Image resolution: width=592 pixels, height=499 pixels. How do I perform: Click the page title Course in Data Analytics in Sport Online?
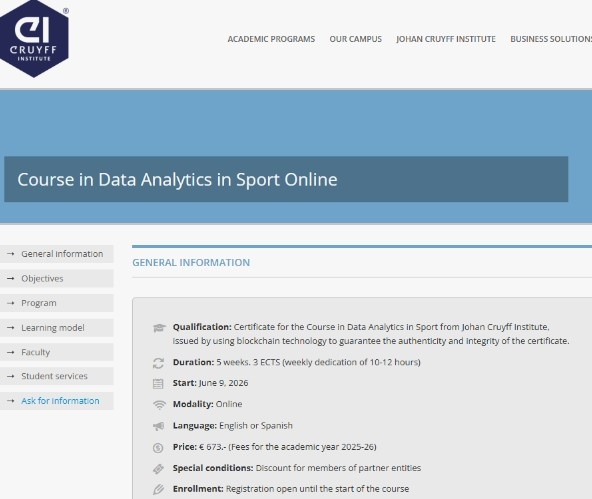coord(177,179)
